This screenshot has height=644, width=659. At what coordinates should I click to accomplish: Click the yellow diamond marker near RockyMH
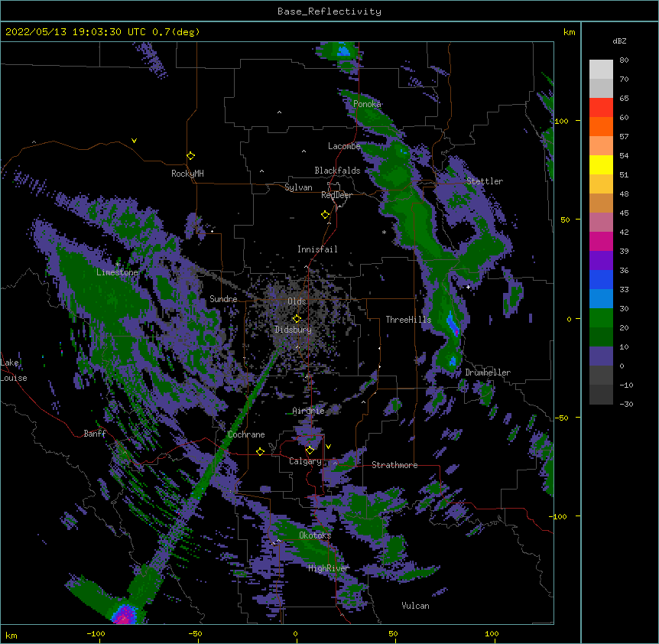(x=191, y=156)
